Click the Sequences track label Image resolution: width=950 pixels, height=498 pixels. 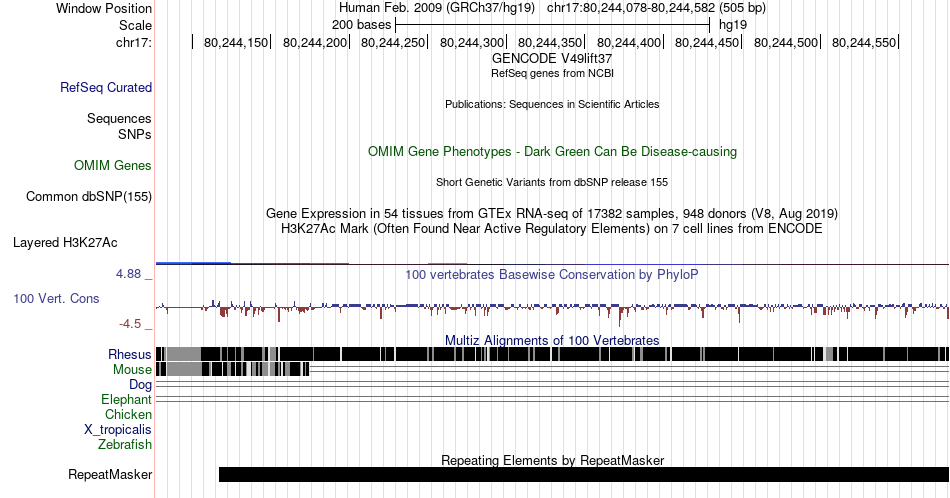(x=119, y=118)
